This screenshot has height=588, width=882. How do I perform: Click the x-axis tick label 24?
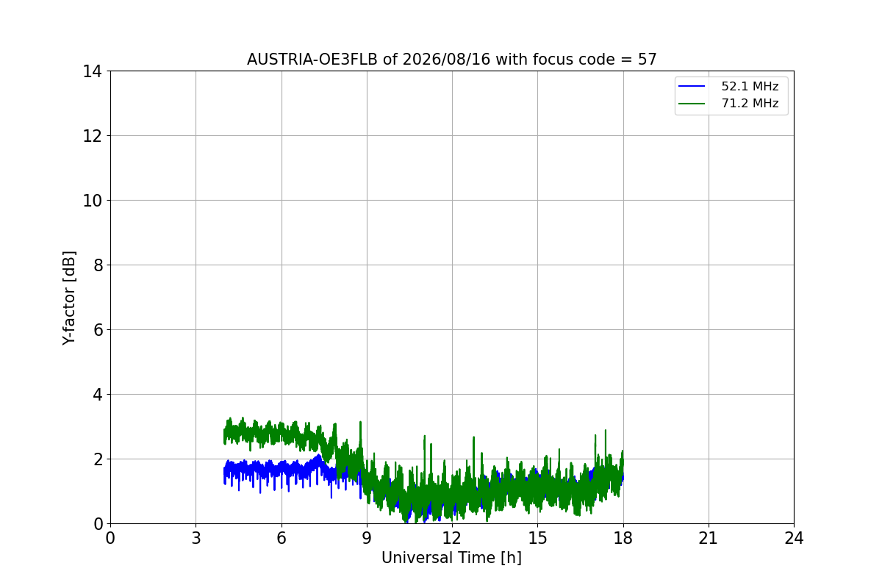794,538
